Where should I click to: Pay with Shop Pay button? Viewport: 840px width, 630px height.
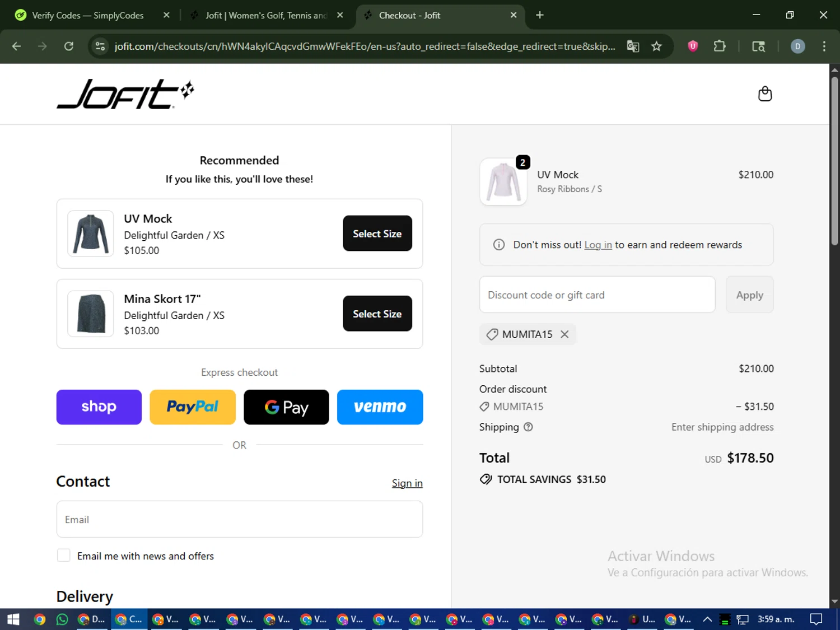(x=99, y=407)
